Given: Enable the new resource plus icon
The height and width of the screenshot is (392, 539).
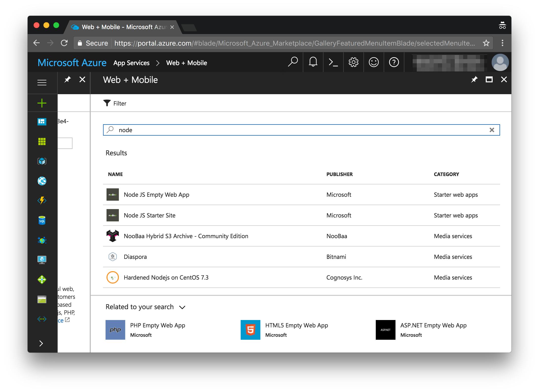Looking at the screenshot, I should 42,103.
